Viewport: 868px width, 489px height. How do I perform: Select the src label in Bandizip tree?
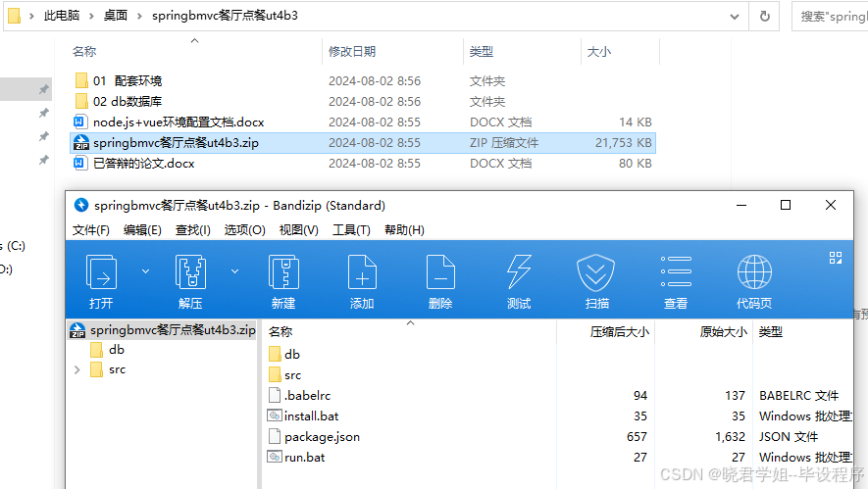(118, 369)
